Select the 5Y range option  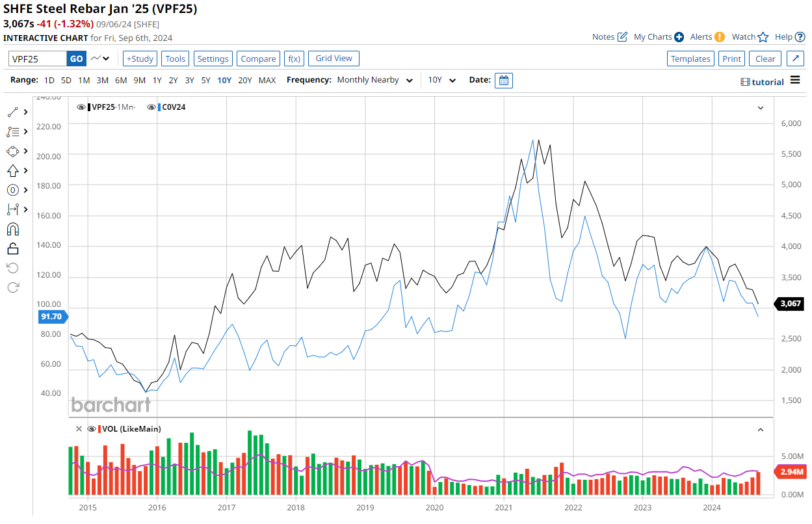tap(205, 80)
